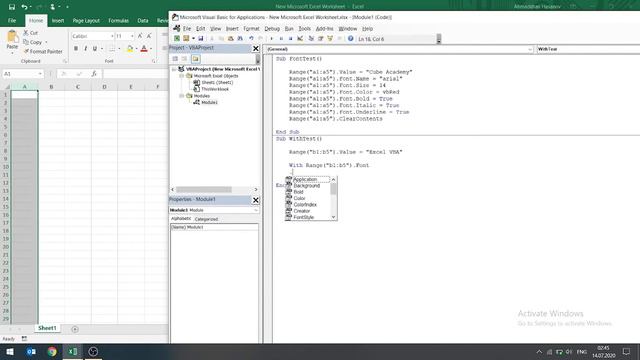Image resolution: width=640 pixels, height=360 pixels.
Task: Click Copy in Excel Clipboard group
Action: point(32,42)
